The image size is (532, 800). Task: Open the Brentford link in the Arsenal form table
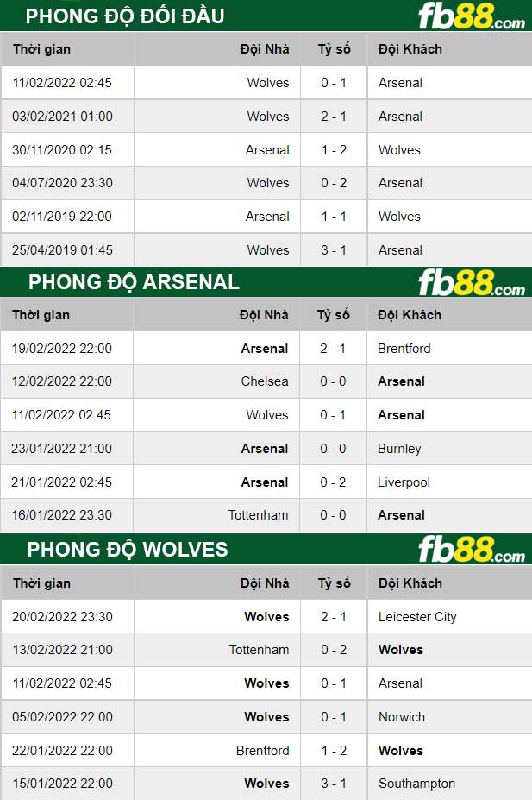404,349
